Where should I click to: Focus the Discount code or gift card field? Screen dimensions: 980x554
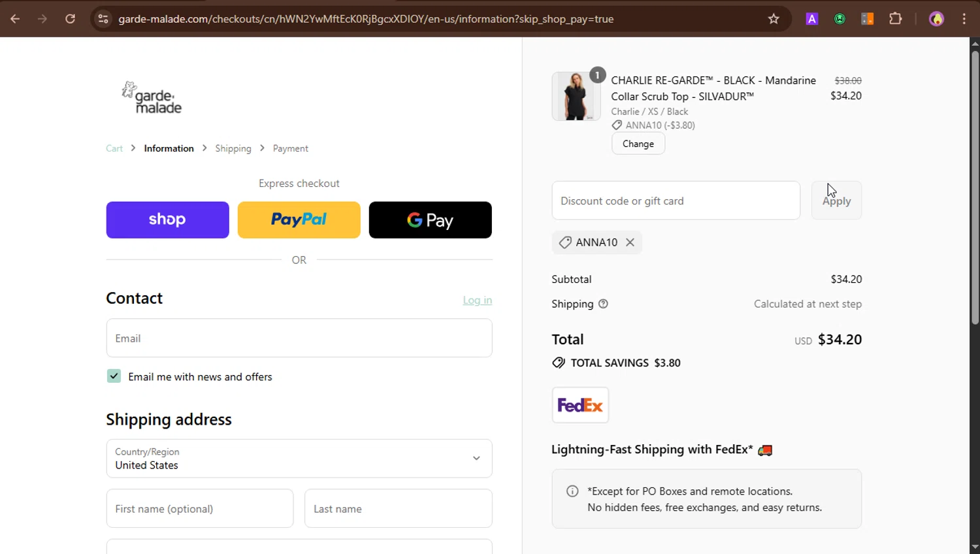click(x=676, y=201)
